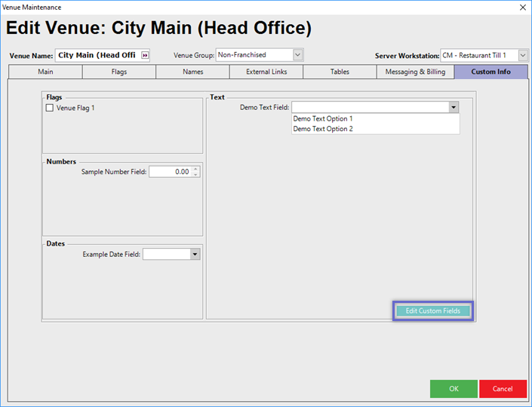Open the Flags tab
This screenshot has height=407, width=532.
(119, 72)
